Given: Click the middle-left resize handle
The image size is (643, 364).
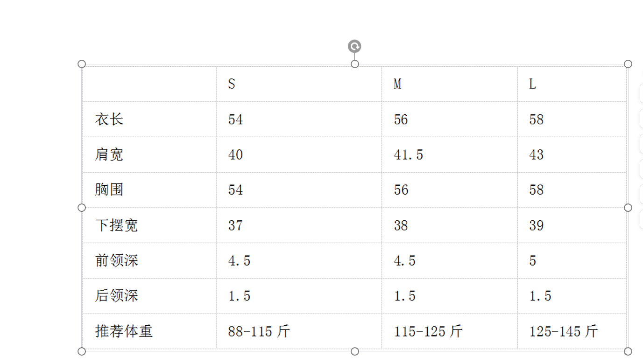Looking at the screenshot, I should click(x=82, y=208).
